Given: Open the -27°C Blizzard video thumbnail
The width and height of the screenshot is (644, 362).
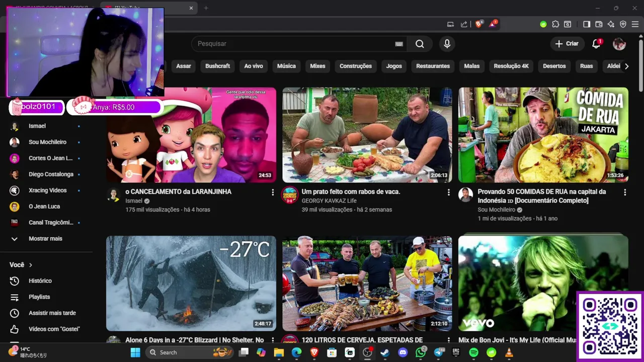Looking at the screenshot, I should click(191, 284).
